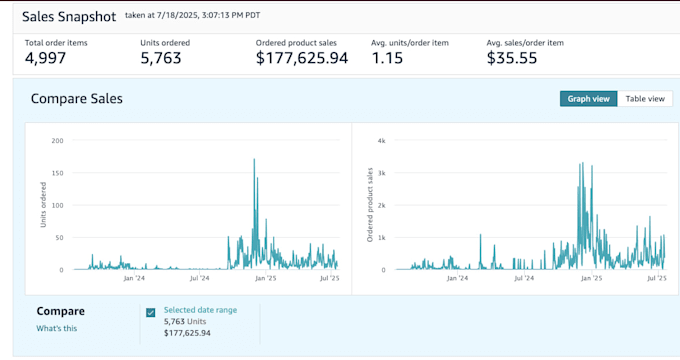Click the 3k tick on sales chart
Screen dimensions: 680x360
click(381, 173)
